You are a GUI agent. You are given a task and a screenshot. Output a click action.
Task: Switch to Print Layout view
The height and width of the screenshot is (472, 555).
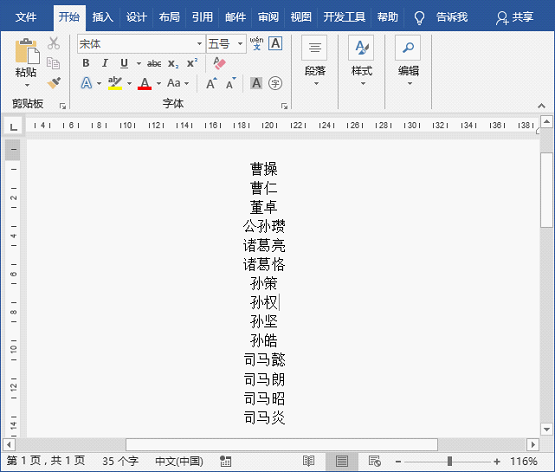click(x=342, y=461)
